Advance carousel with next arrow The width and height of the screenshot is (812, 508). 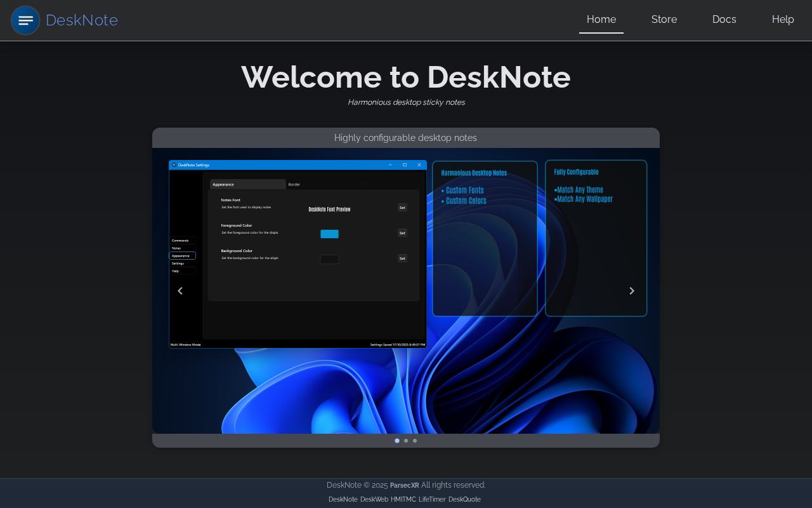[x=632, y=291]
